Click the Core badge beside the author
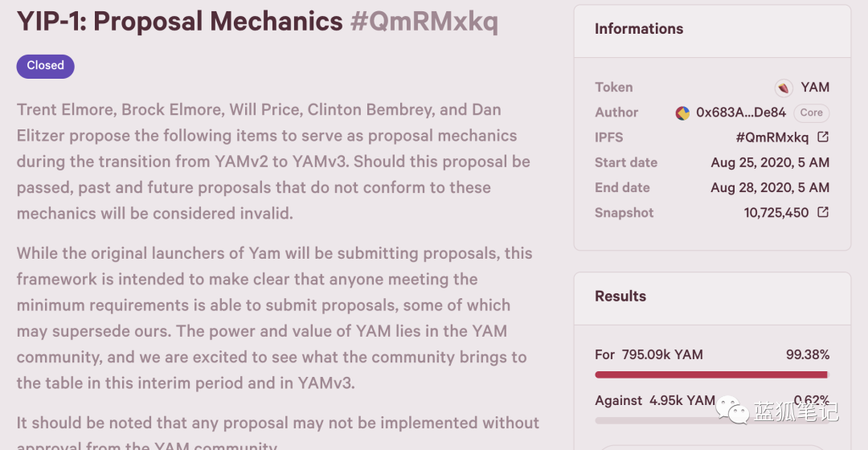The image size is (868, 450). coord(811,112)
